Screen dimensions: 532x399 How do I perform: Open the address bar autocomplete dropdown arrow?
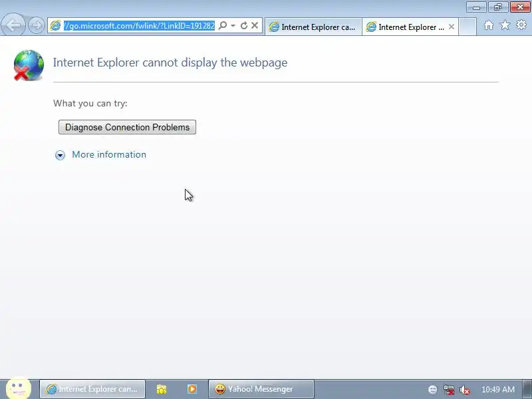point(233,25)
